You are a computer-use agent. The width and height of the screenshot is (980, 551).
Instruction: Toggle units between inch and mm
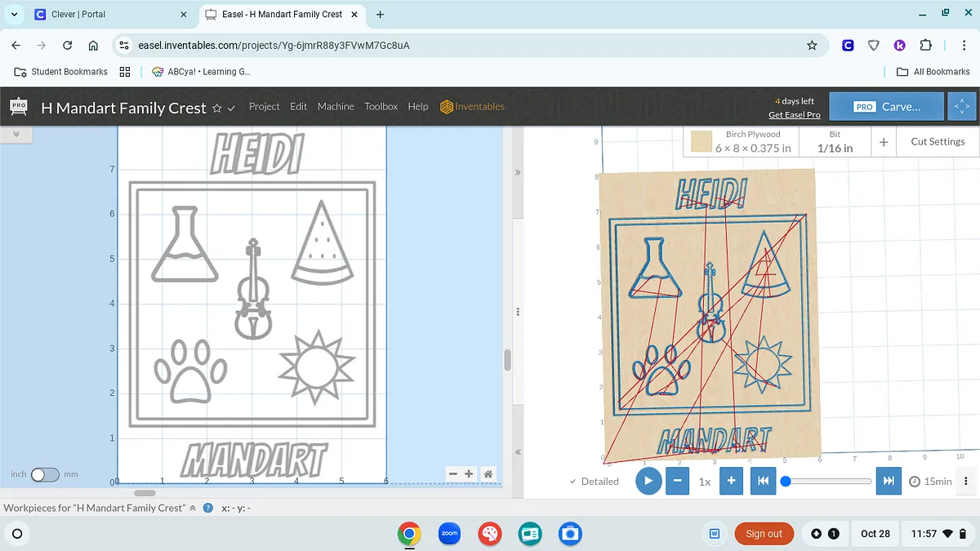45,474
